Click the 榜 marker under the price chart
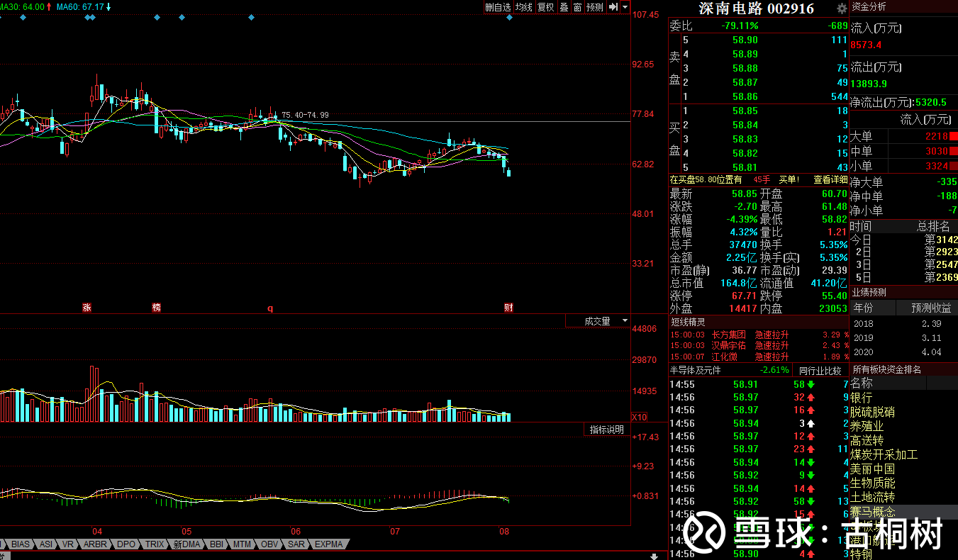The image size is (958, 560). (156, 308)
